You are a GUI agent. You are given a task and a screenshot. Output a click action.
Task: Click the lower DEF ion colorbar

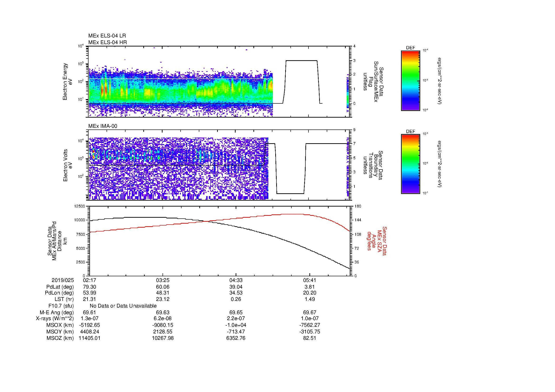click(410, 164)
